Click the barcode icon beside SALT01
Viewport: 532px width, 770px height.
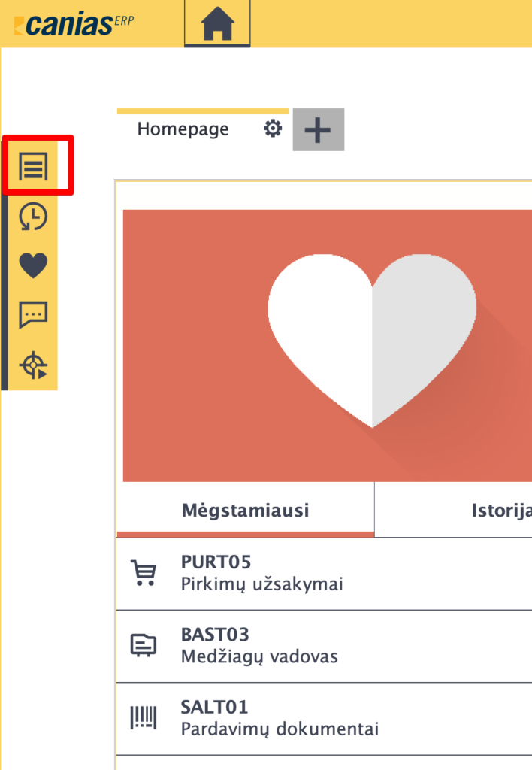[x=143, y=718]
